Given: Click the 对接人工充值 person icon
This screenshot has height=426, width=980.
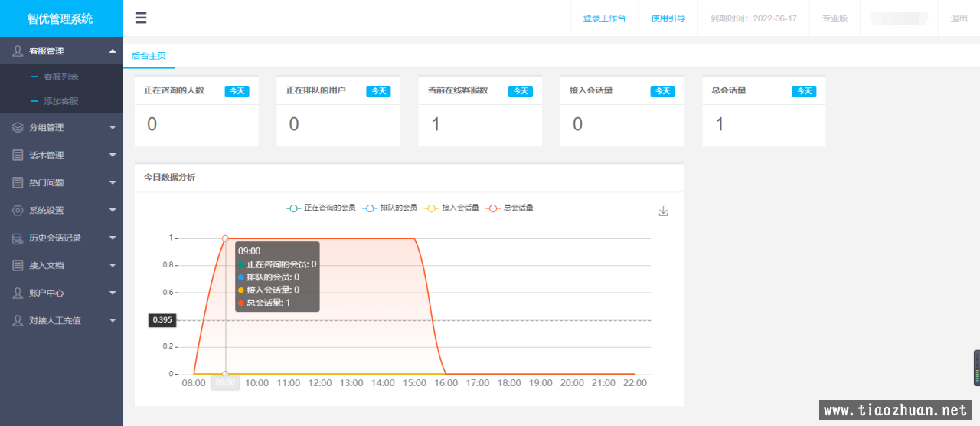Looking at the screenshot, I should (x=18, y=320).
